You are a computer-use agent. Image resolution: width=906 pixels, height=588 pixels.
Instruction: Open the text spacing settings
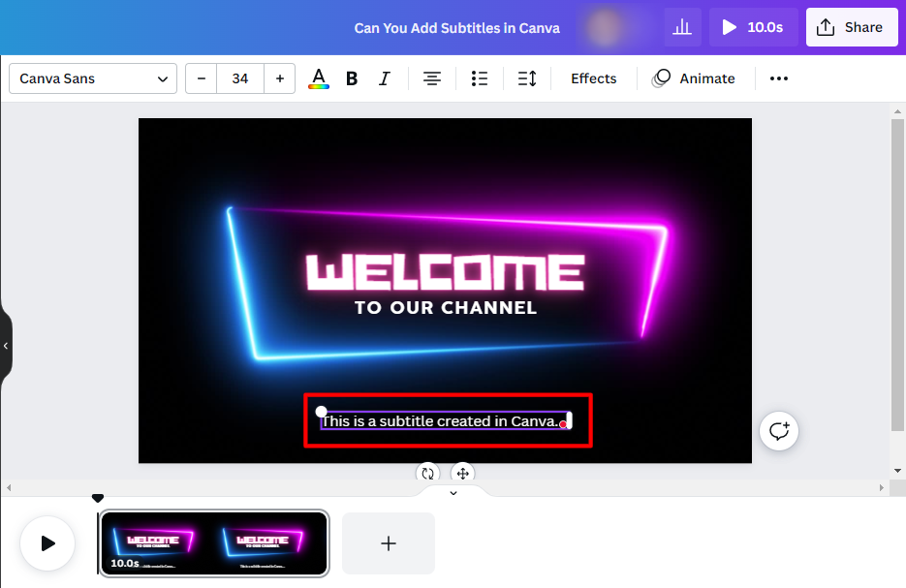[526, 78]
